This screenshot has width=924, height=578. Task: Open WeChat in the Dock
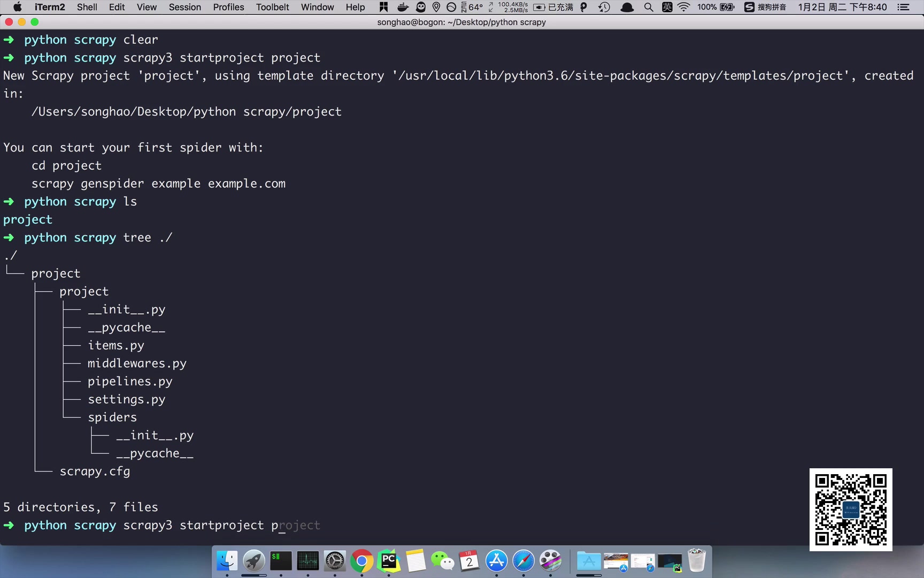click(x=443, y=561)
